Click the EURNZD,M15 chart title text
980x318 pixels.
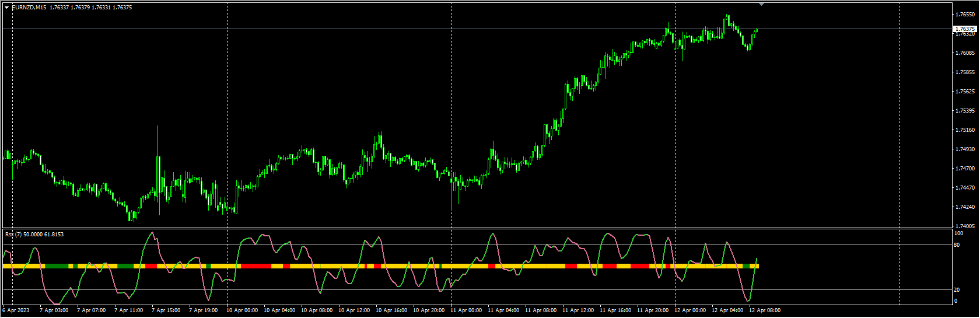pos(29,8)
